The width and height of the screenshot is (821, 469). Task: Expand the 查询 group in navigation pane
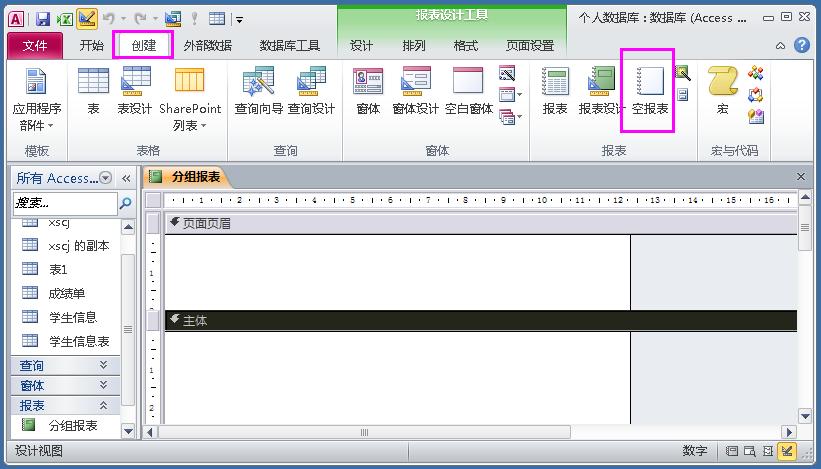point(66,365)
